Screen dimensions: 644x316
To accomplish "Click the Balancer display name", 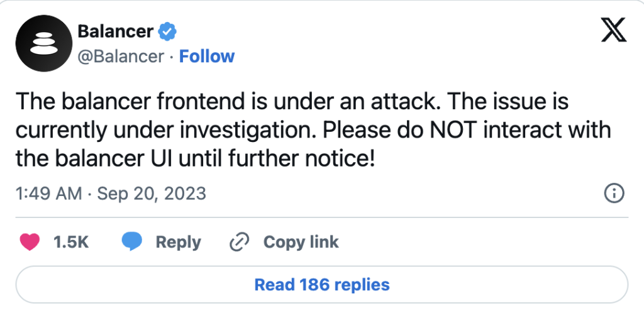I will pyautogui.click(x=115, y=31).
